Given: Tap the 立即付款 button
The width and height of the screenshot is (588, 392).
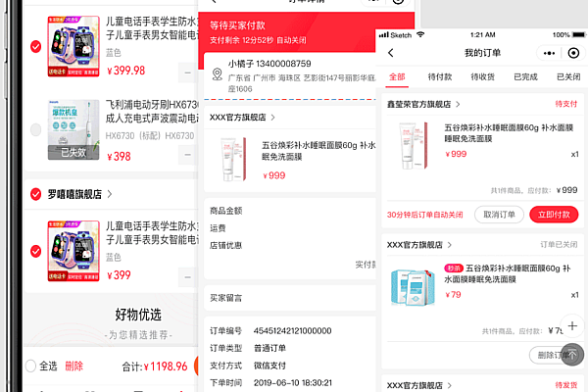Looking at the screenshot, I should pos(554,215).
